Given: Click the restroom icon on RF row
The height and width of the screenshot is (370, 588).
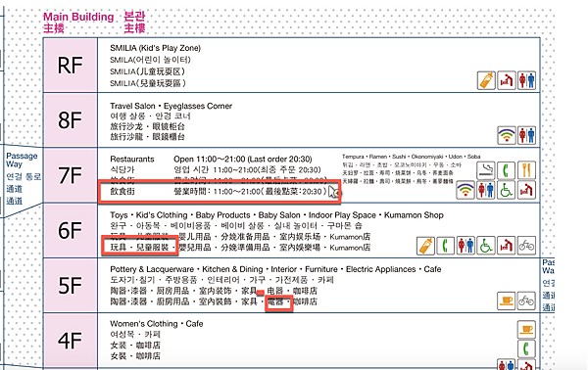Looking at the screenshot, I should [x=526, y=80].
